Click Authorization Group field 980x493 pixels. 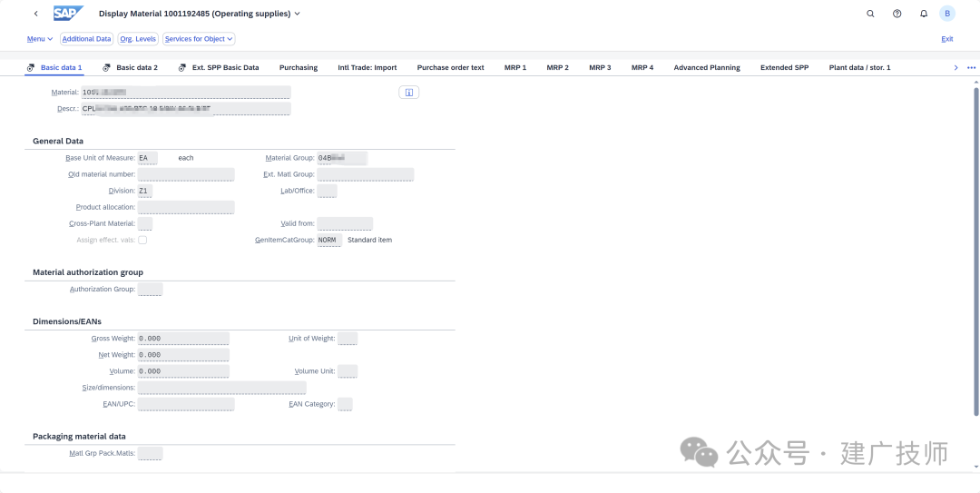150,290
